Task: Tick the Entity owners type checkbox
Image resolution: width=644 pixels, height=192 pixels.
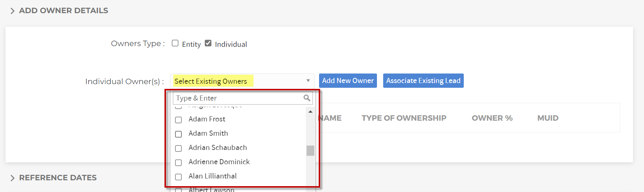Action: (x=175, y=43)
